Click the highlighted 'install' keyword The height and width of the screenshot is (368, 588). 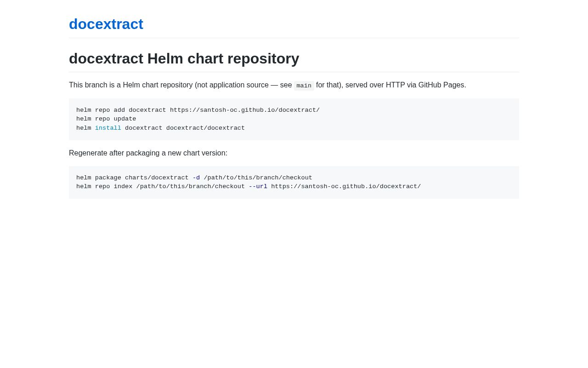click(x=108, y=128)
